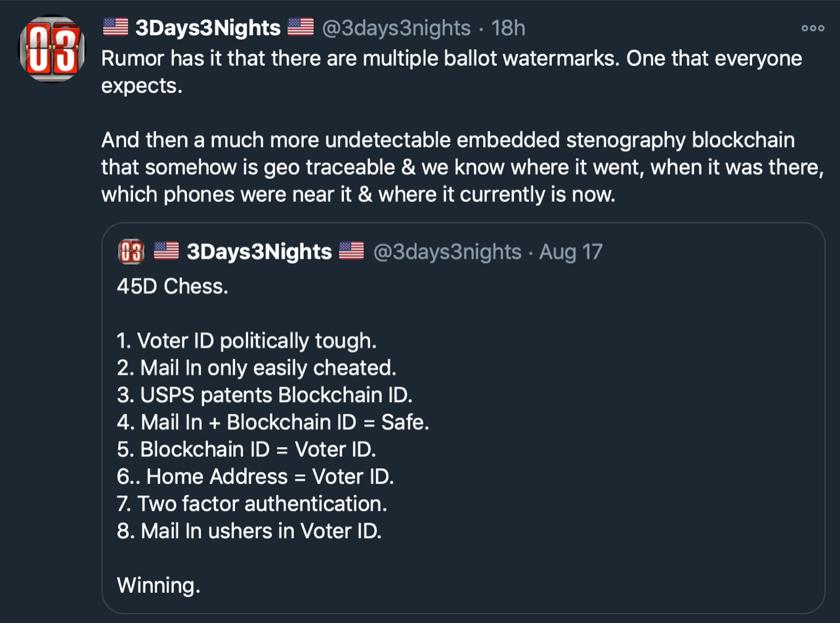Click 'USPS patents Blockchain ID' line
The height and width of the screenshot is (623, 840).
[x=265, y=395]
